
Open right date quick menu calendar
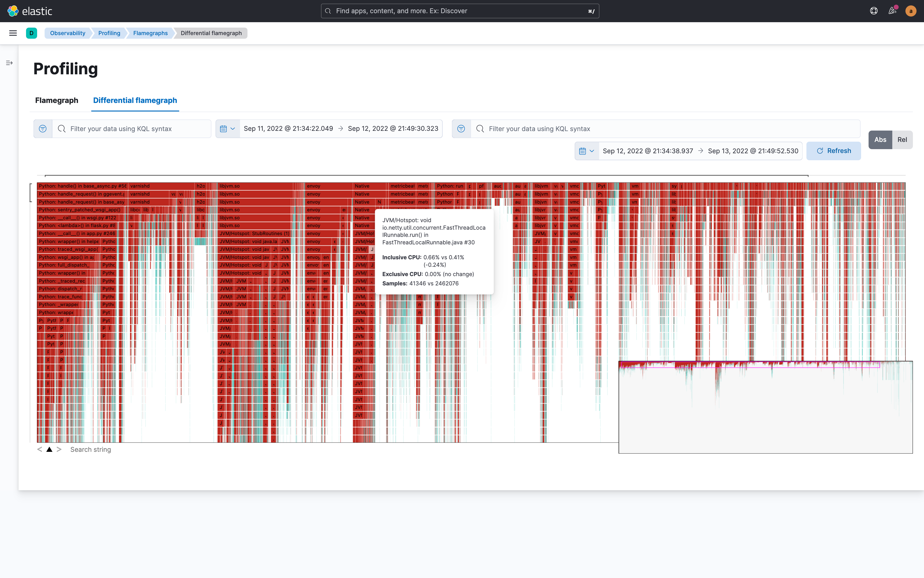pos(587,151)
